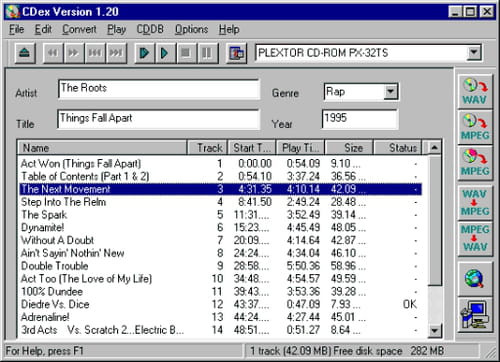Open the configuration computer icon
This screenshot has height=362, width=500.
[475, 315]
